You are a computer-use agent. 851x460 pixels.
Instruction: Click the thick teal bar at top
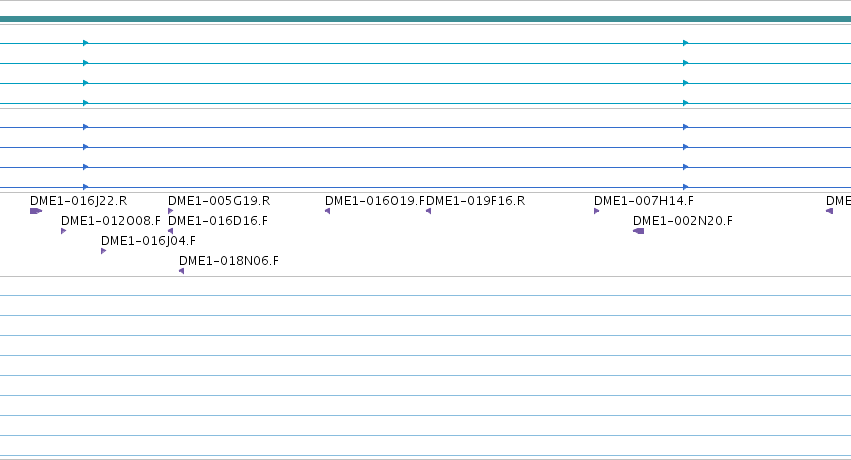(426, 19)
